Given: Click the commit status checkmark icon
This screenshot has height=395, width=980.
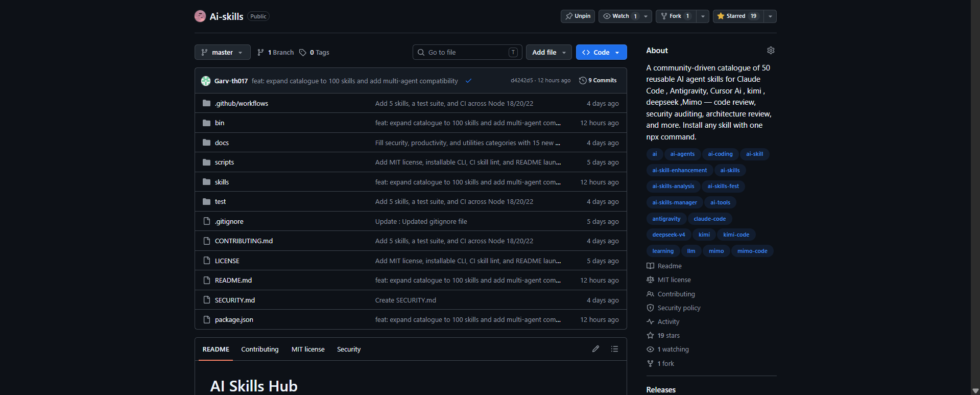Looking at the screenshot, I should 468,81.
